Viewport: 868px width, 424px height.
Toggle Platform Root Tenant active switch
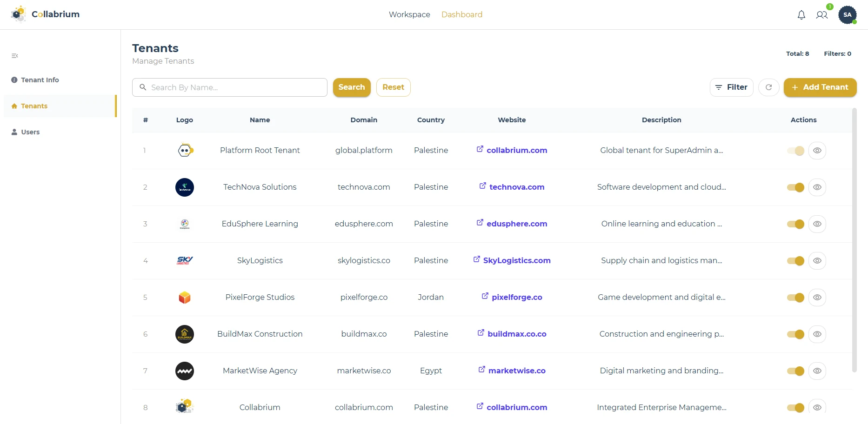(795, 151)
